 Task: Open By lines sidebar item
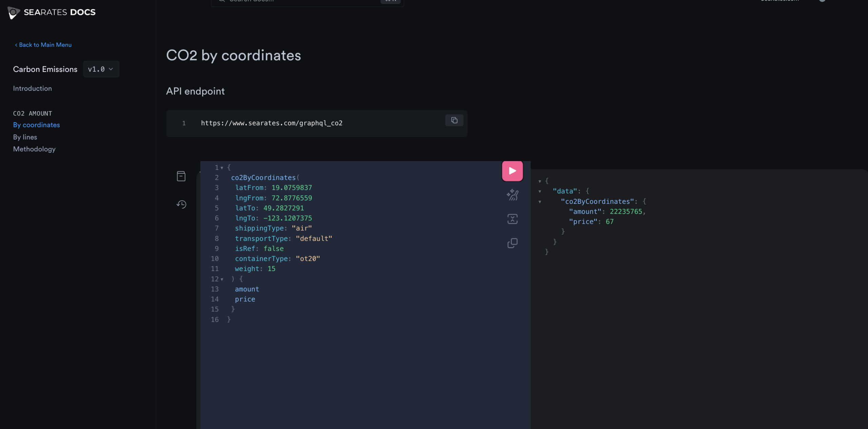click(25, 137)
